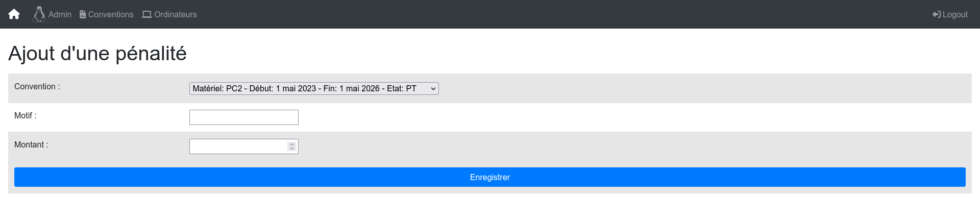The image size is (980, 198).
Task: Click the "Ajout d'une pénalité" heading
Action: 97,54
